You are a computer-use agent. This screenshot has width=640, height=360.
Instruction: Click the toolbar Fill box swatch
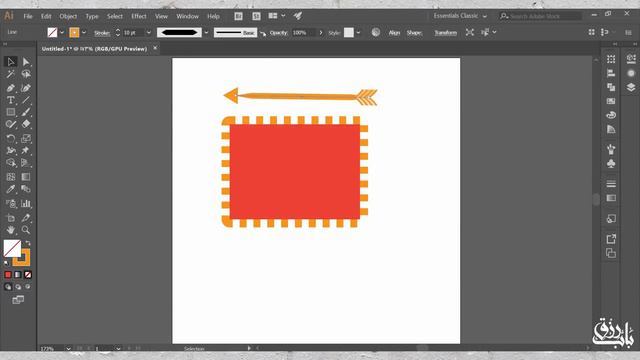click(x=11, y=247)
